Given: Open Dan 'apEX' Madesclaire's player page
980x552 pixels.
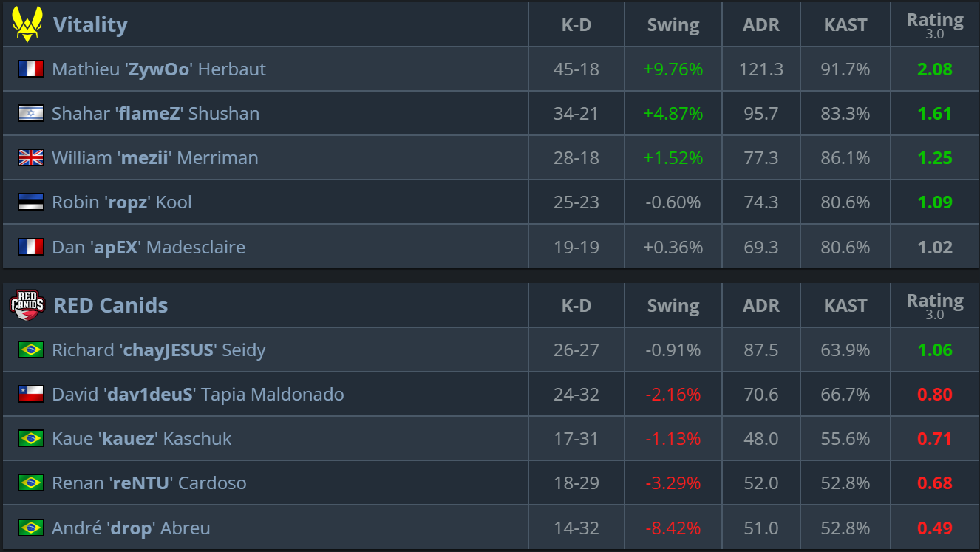Looking at the screenshot, I should pyautogui.click(x=149, y=247).
